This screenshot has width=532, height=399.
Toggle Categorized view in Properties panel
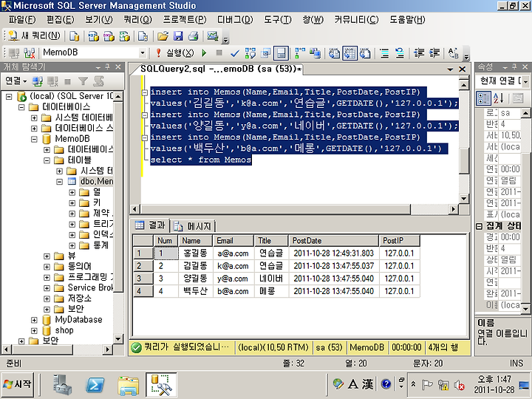click(x=483, y=98)
